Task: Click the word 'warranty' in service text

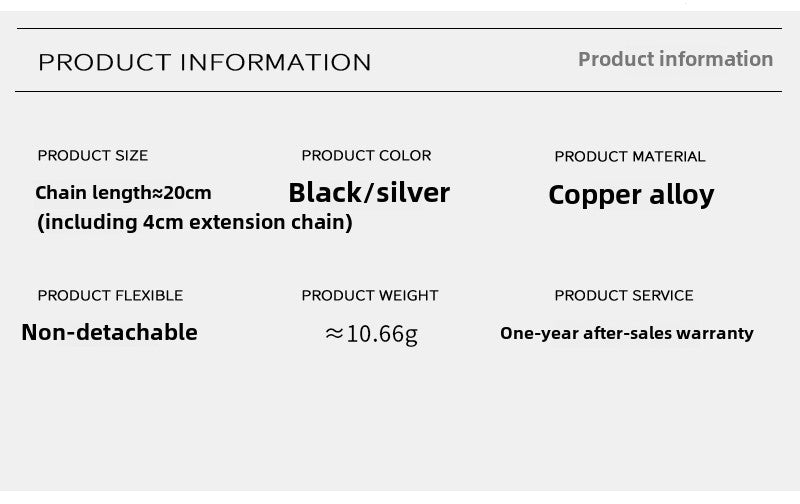Action: pos(714,333)
